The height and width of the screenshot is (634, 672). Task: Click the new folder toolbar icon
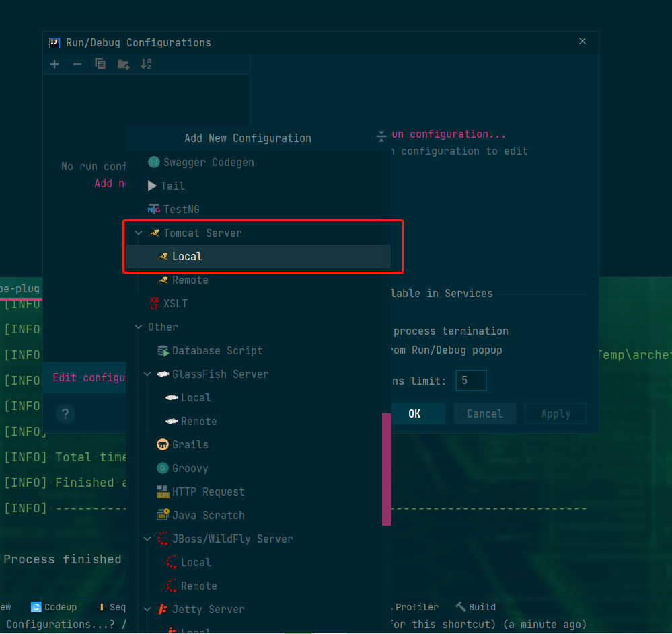123,65
